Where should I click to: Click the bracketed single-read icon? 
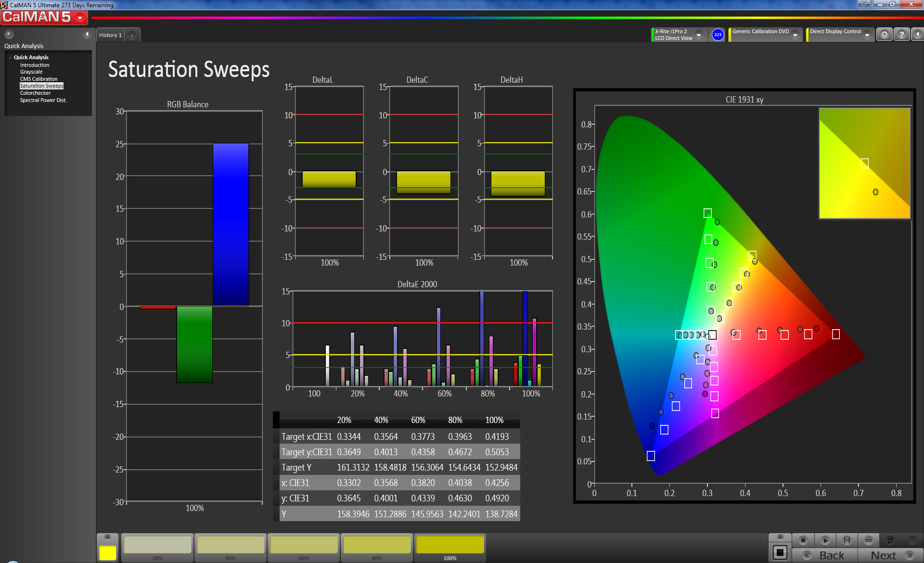pos(847,540)
